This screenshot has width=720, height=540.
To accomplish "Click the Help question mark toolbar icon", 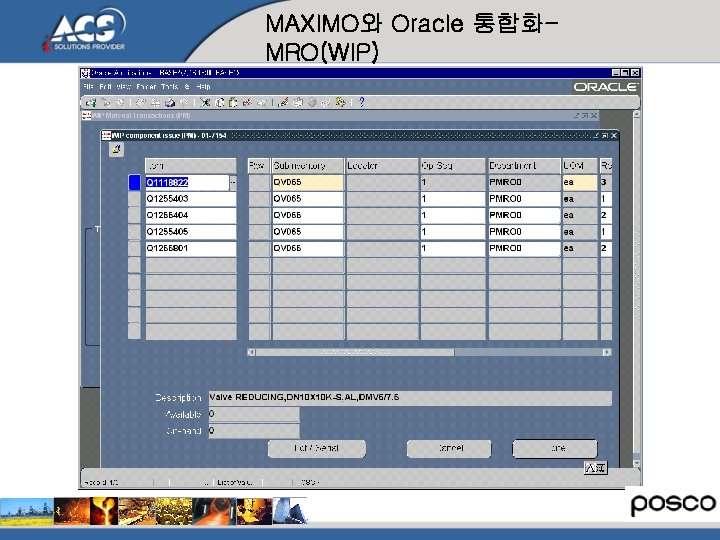I will (361, 102).
